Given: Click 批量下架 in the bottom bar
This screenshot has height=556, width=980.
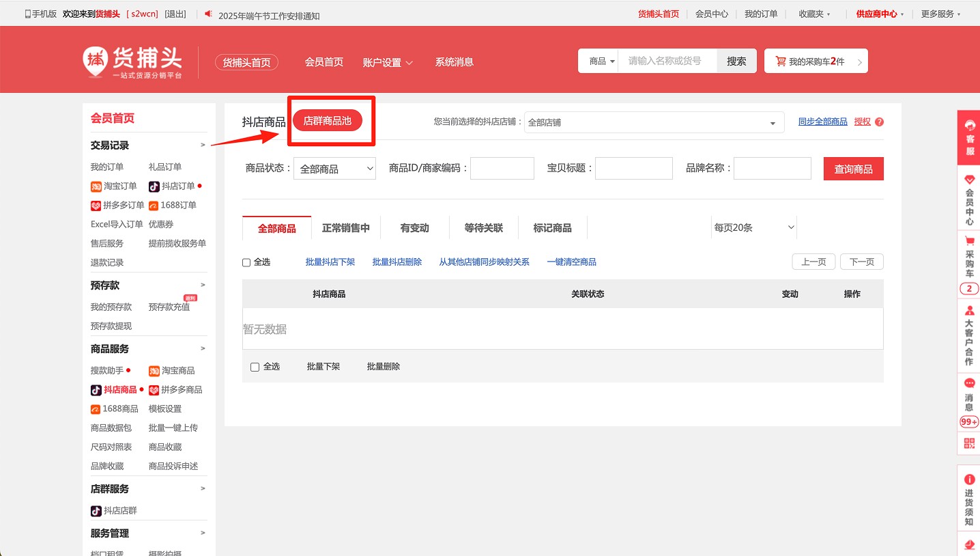Looking at the screenshot, I should click(x=323, y=367).
